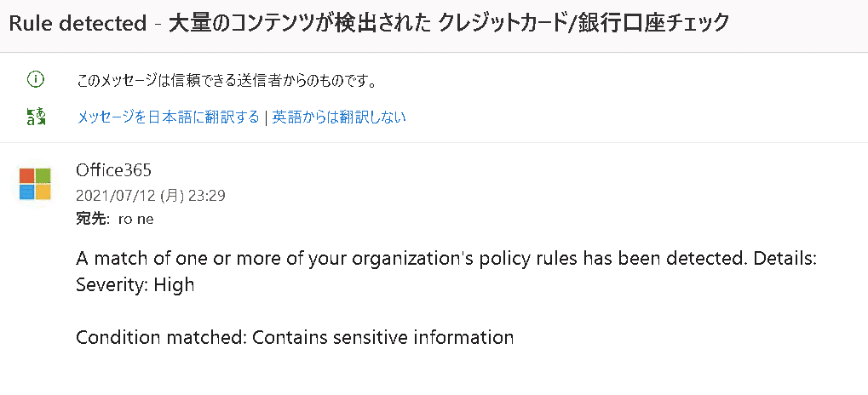Open the Office365 sender's Microsoft logo avatar
The image size is (868, 395).
[x=36, y=184]
